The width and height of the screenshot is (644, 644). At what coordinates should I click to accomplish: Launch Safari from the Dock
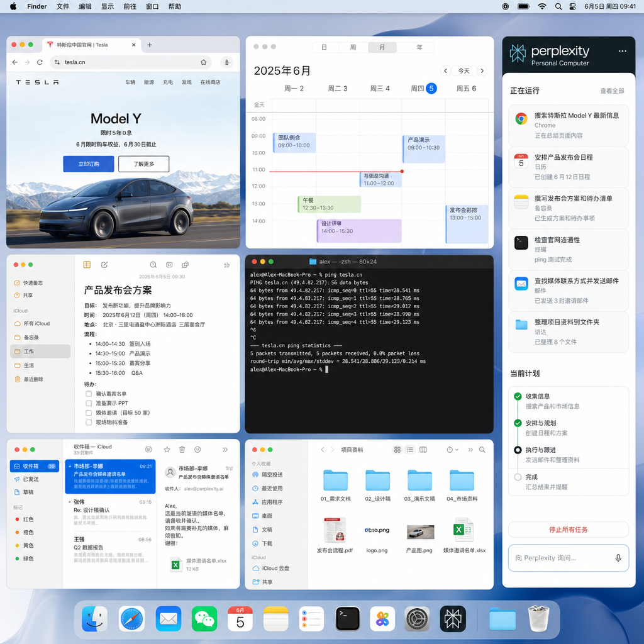click(x=131, y=619)
